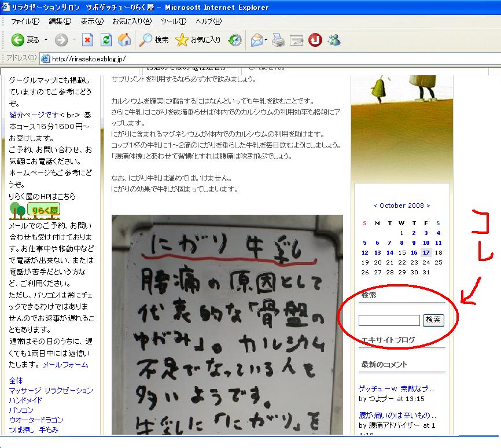The height and width of the screenshot is (448, 501).
Task: Open the お気に入り(A) menu
Action: tap(132, 21)
